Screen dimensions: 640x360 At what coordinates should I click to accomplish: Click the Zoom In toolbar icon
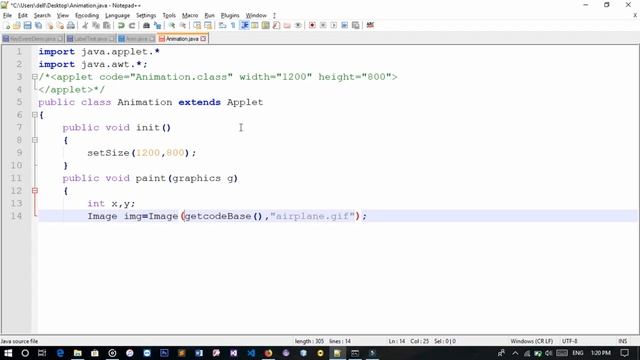coord(172,25)
